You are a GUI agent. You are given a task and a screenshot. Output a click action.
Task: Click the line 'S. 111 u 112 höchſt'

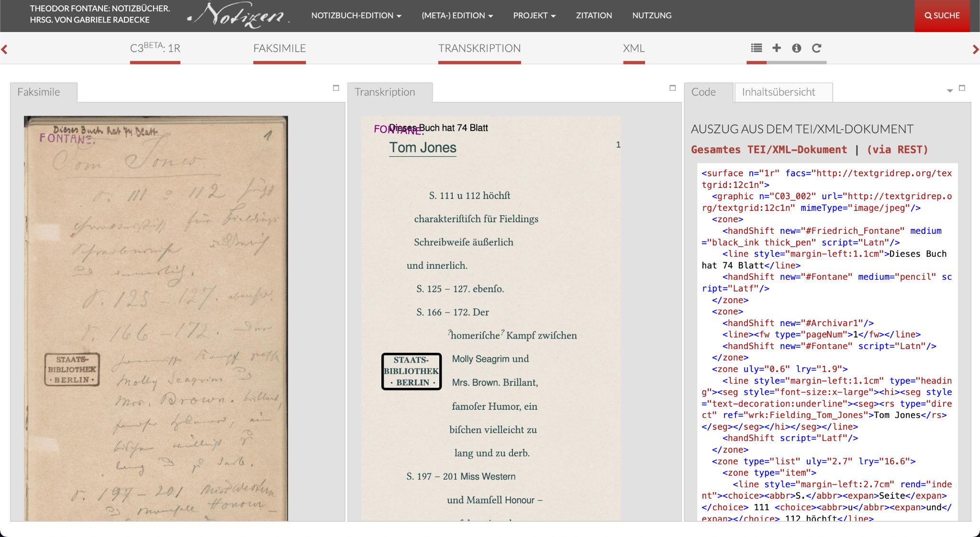(469, 196)
